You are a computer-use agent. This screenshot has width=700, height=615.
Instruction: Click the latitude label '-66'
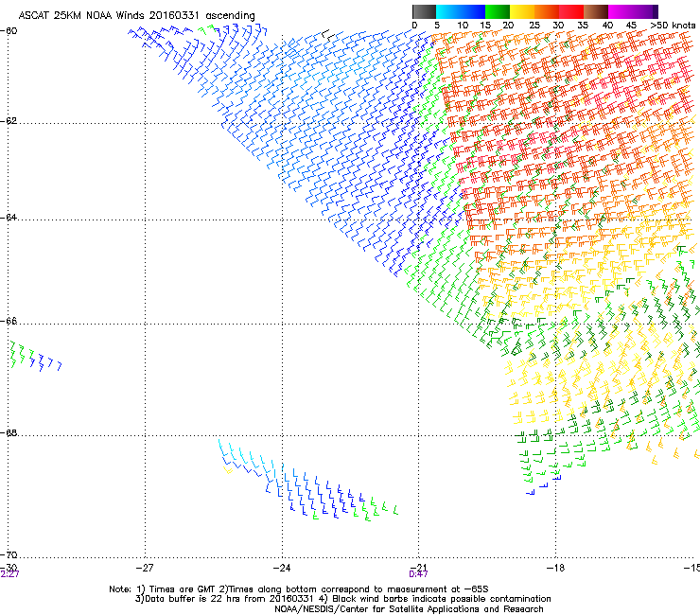9,322
